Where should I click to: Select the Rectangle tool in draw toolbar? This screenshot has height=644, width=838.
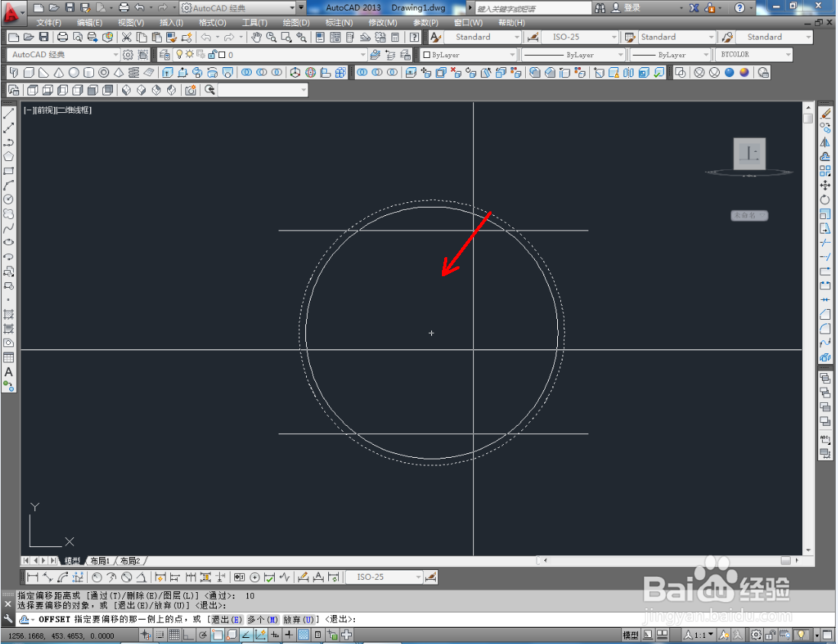click(x=8, y=171)
